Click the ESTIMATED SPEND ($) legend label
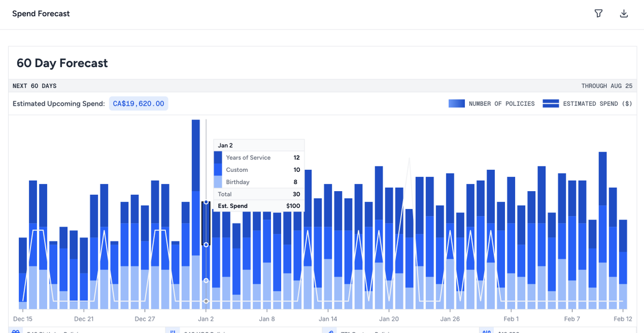Image resolution: width=644 pixels, height=333 pixels. [597, 104]
